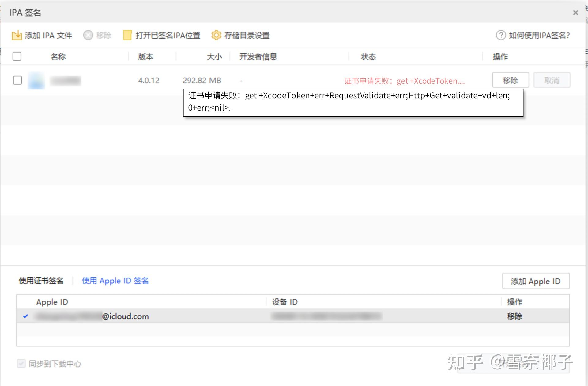
Task: Click the 状态 column header
Action: coord(368,57)
